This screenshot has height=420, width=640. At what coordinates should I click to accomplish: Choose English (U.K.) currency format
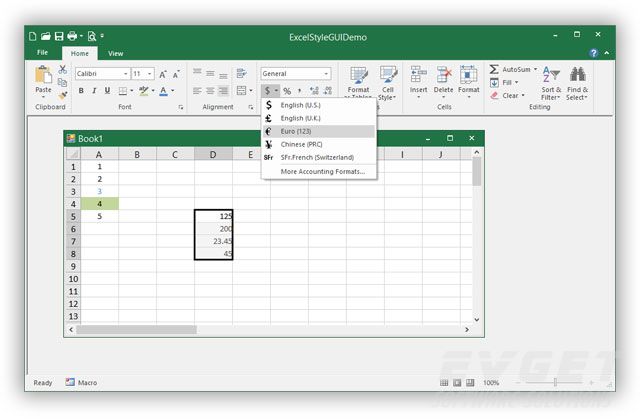318,118
